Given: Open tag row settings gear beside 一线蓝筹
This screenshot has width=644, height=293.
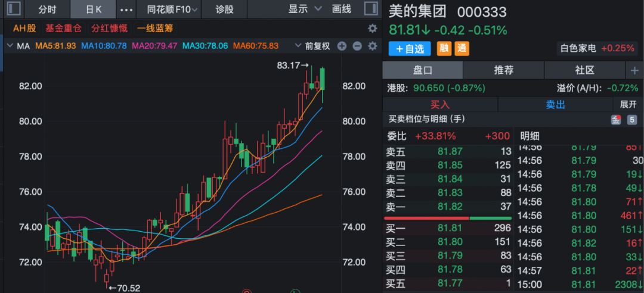Looking at the screenshot, I should pyautogui.click(x=373, y=29).
